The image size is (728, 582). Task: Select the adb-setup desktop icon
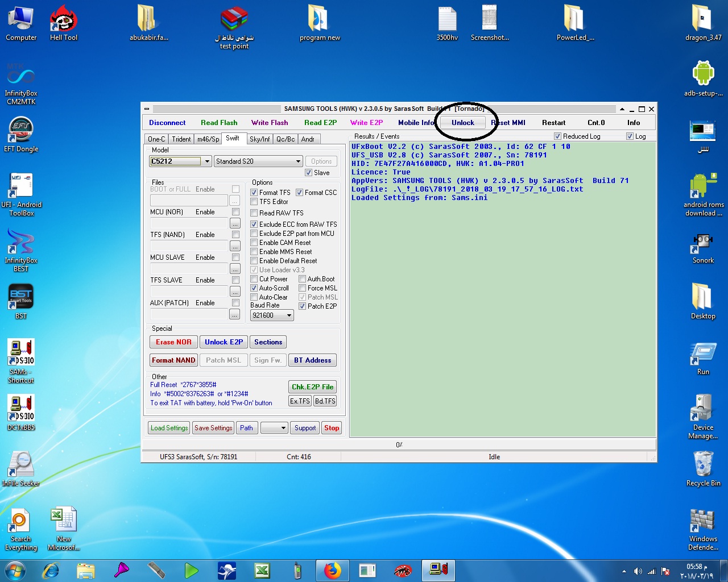704,79
